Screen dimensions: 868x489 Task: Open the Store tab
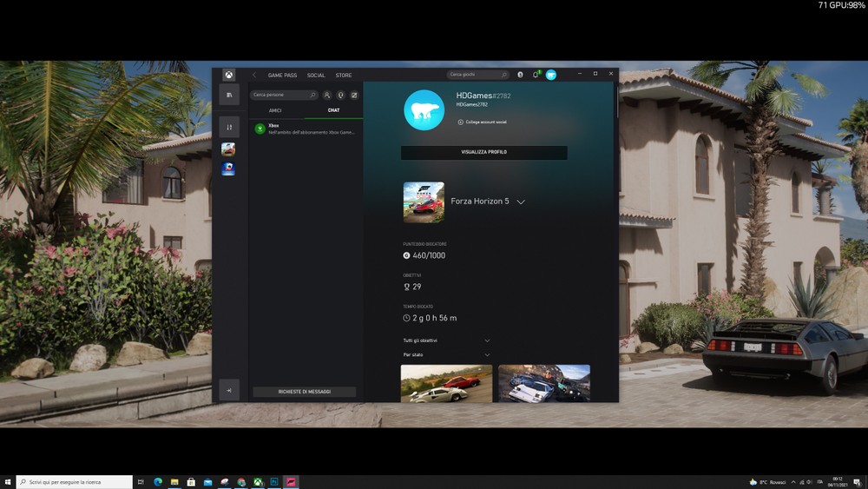343,76
